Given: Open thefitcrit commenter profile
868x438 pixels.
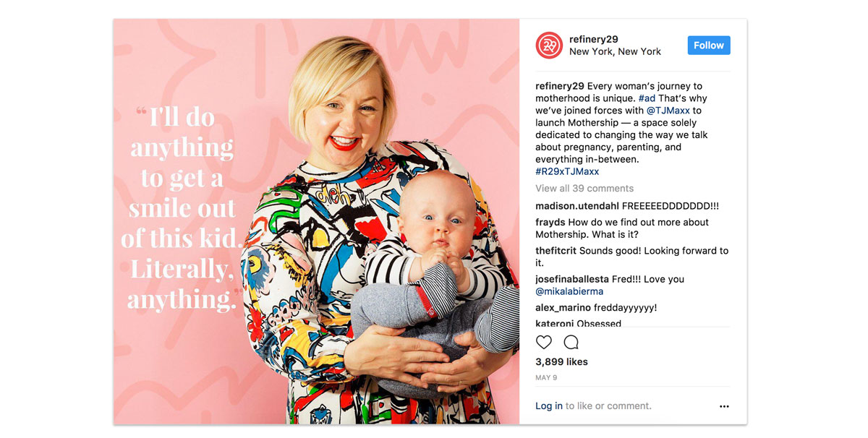Looking at the screenshot, I should (x=557, y=251).
